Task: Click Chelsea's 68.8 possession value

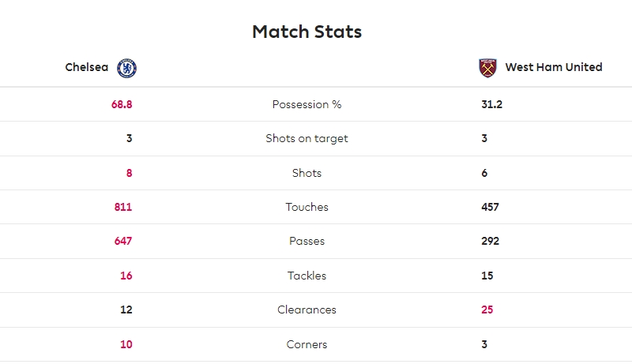Action: (122, 104)
